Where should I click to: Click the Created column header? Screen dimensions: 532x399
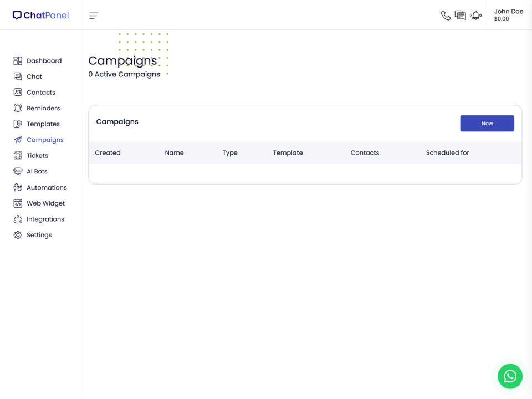(x=108, y=153)
